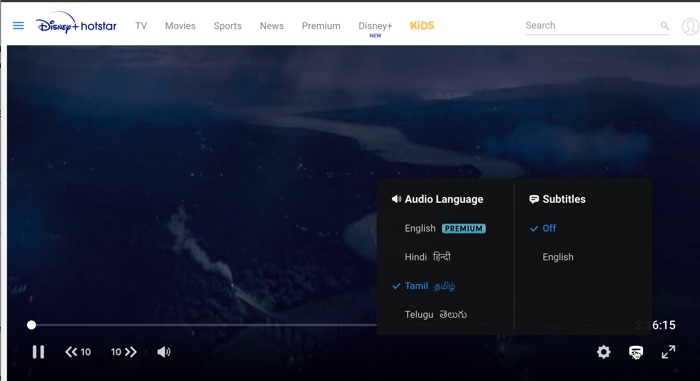Screen dimensions: 700x381
Task: Open video quality settings gear
Action: (604, 352)
